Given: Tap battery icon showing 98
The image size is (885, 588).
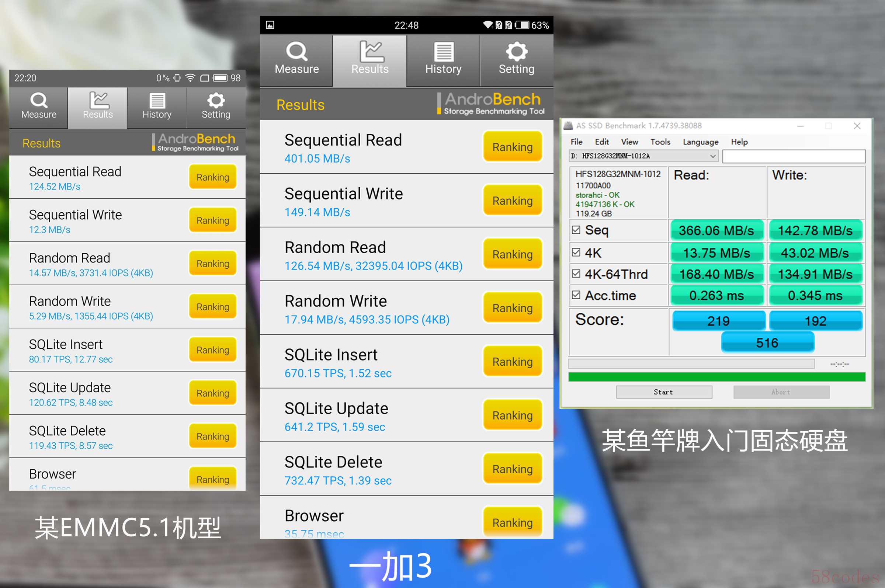Looking at the screenshot, I should 220,78.
